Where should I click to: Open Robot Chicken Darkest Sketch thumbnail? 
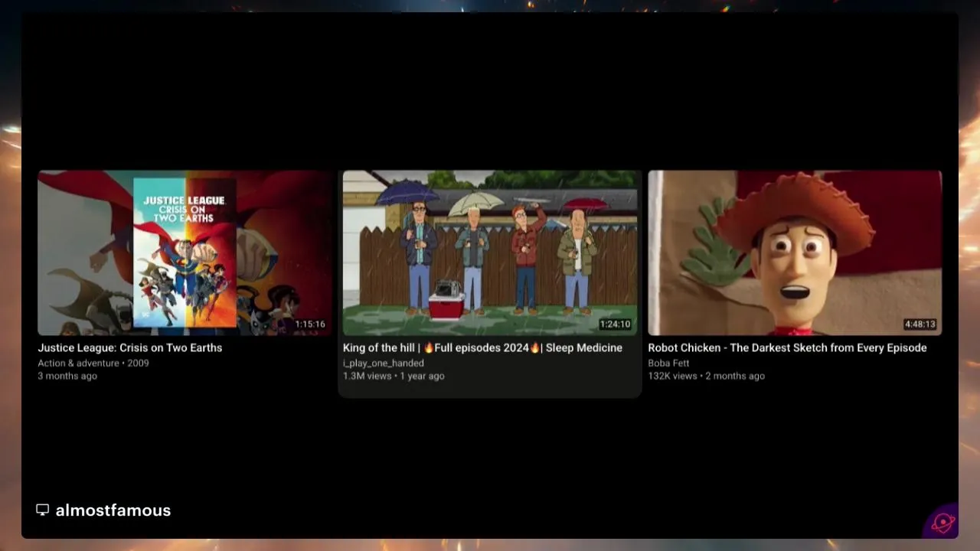pyautogui.click(x=795, y=253)
